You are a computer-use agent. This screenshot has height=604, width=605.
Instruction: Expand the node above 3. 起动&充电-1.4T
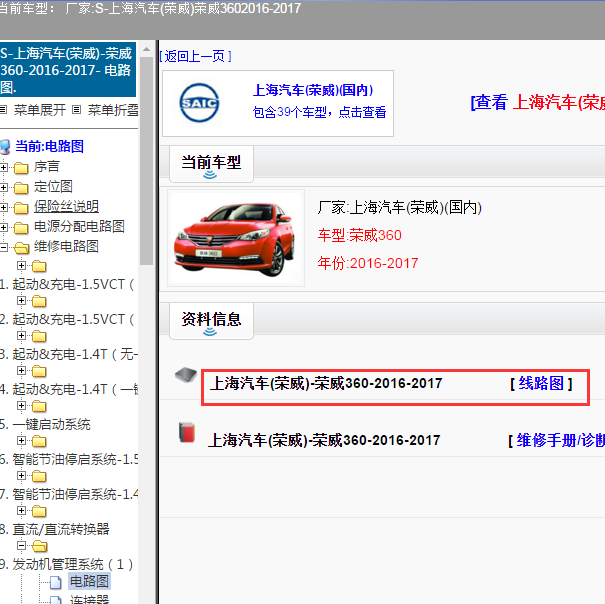tap(22, 335)
